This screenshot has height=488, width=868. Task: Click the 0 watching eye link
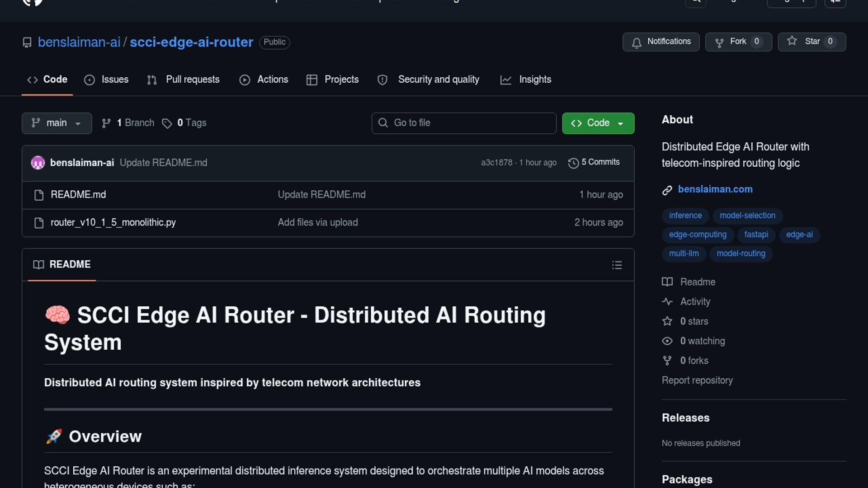[x=702, y=341]
